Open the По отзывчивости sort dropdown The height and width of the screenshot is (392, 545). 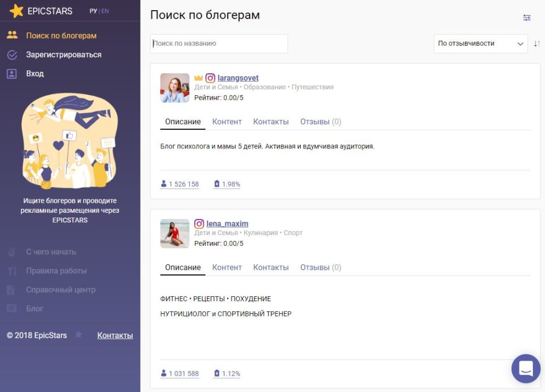pyautogui.click(x=481, y=44)
